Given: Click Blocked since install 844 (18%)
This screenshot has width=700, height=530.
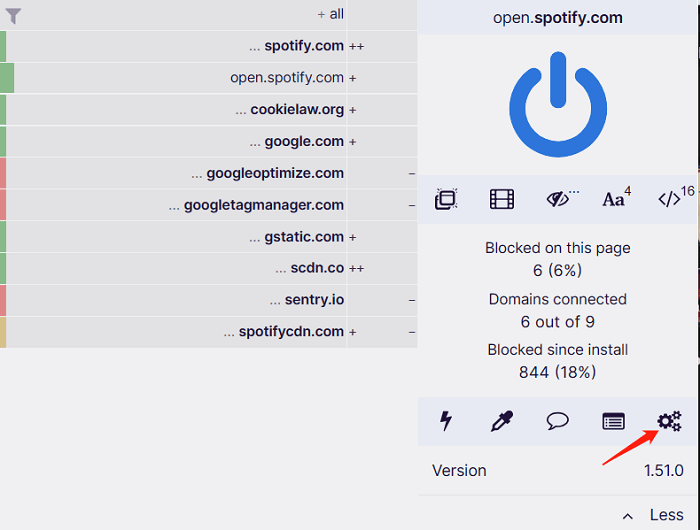Looking at the screenshot, I should [x=558, y=361].
